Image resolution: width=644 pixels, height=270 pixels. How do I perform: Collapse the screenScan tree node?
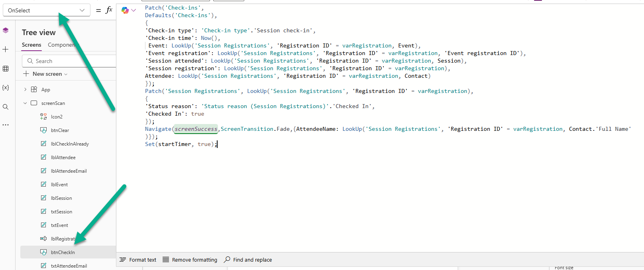pos(25,103)
